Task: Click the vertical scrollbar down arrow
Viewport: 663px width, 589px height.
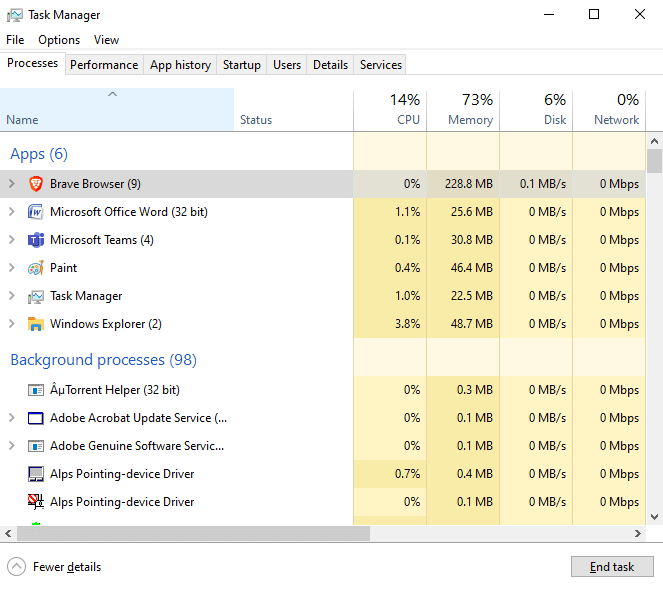Action: tap(655, 516)
